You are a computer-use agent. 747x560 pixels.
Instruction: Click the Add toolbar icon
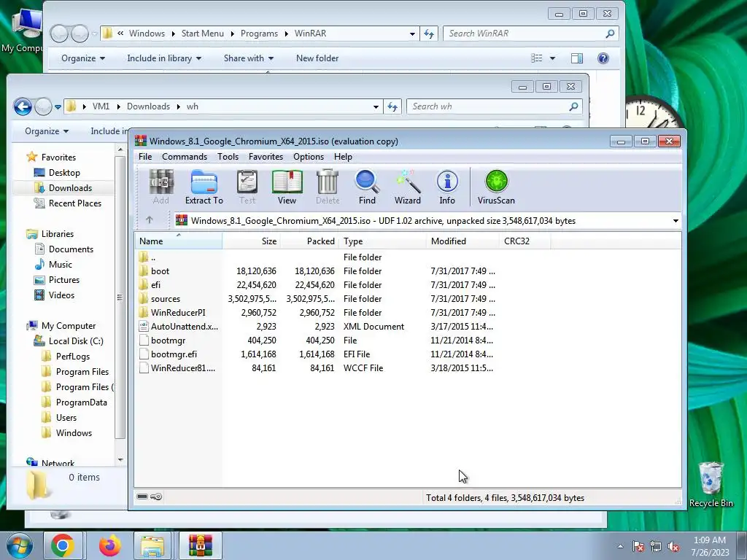tap(161, 187)
